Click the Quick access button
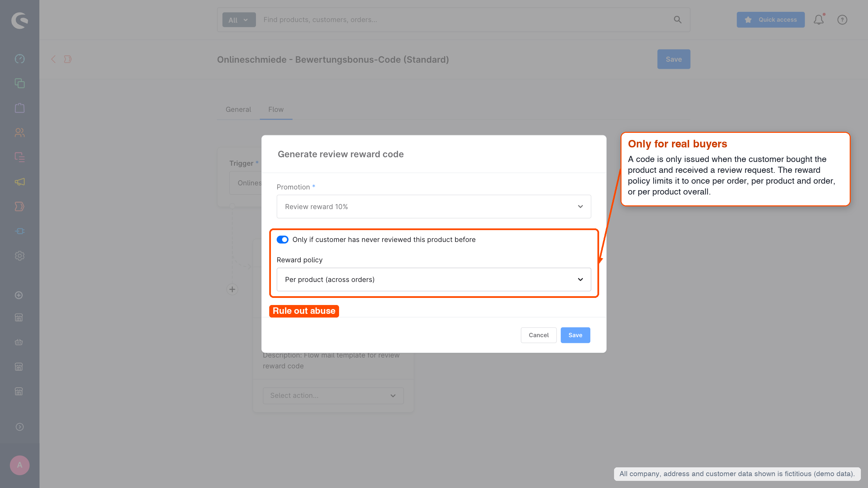 [770, 20]
